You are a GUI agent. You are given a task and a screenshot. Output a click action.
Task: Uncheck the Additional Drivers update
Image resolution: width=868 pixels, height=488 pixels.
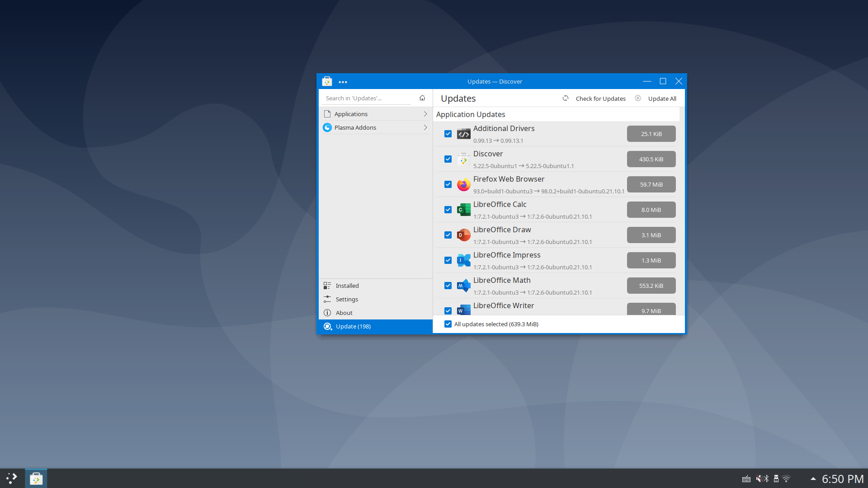tap(448, 134)
